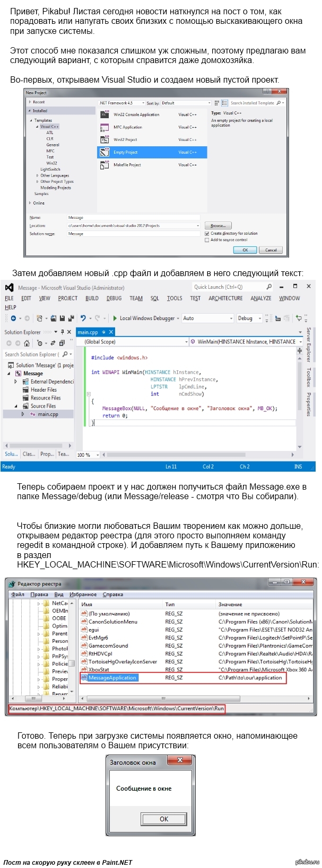Click OK in the message box
This screenshot has height=868, width=322.
point(164,819)
